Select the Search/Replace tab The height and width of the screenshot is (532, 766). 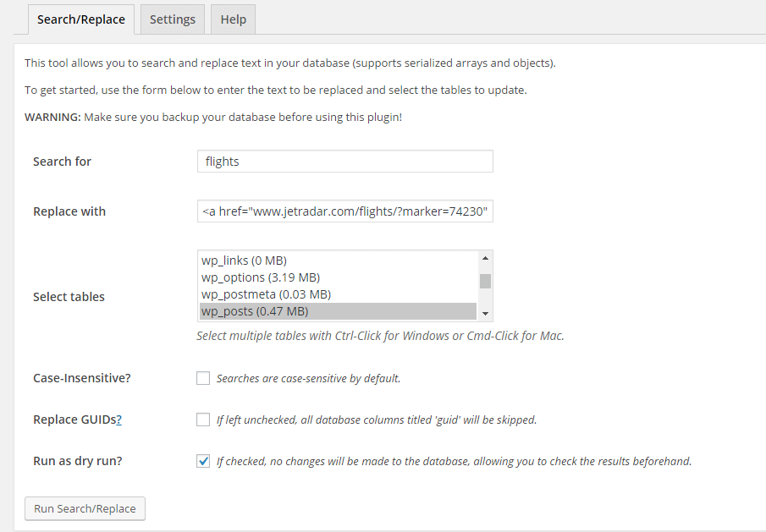click(x=81, y=19)
